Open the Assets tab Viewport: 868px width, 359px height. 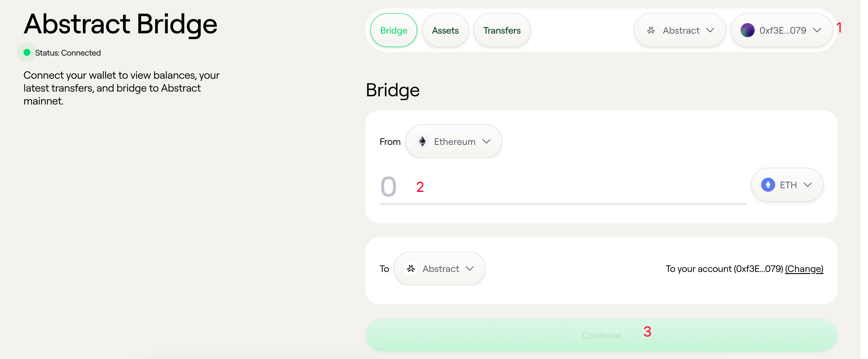point(445,30)
